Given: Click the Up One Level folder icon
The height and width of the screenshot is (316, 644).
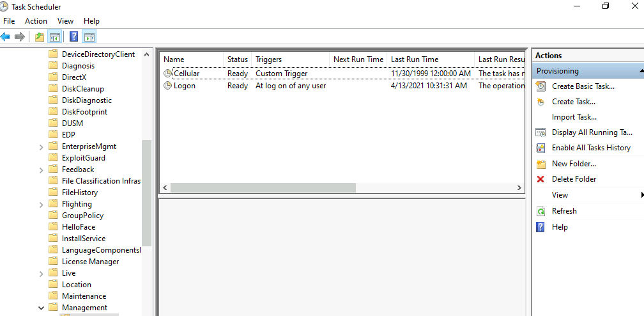Looking at the screenshot, I should point(40,37).
